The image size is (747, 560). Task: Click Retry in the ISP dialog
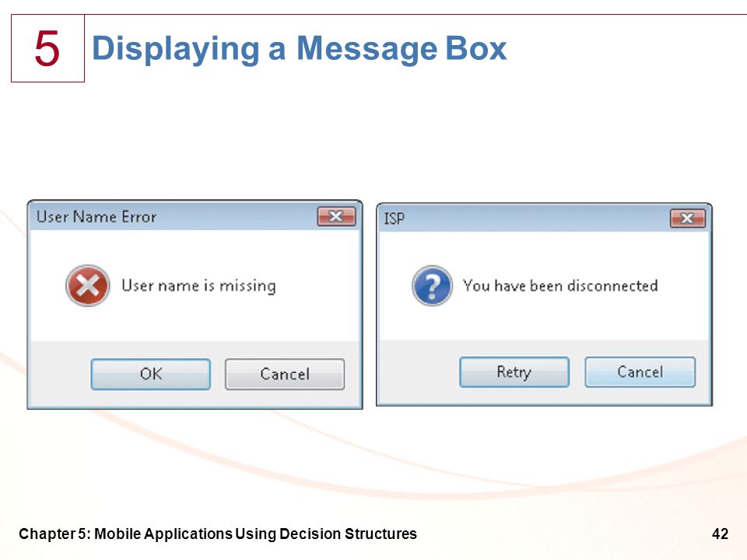tap(514, 372)
